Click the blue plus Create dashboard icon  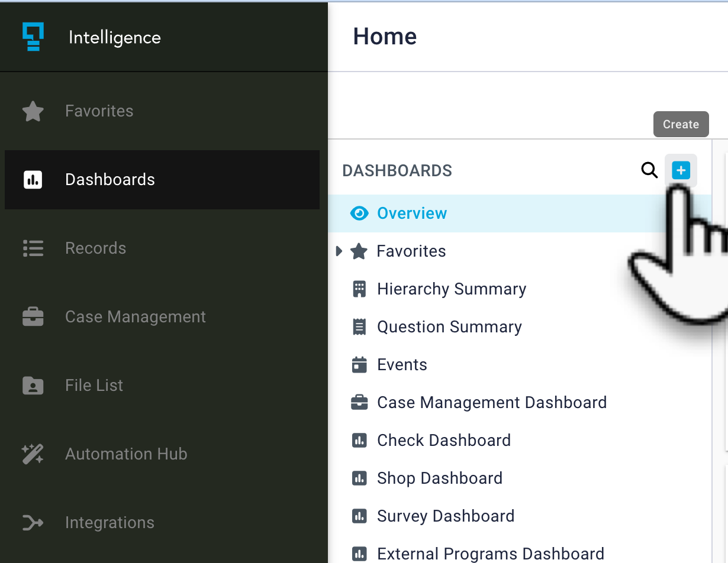coord(681,171)
